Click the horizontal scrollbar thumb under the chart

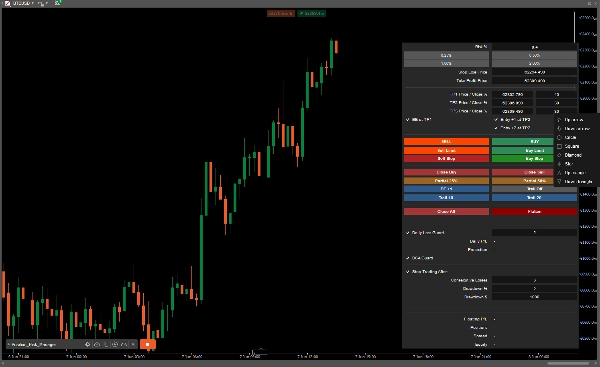point(568,363)
